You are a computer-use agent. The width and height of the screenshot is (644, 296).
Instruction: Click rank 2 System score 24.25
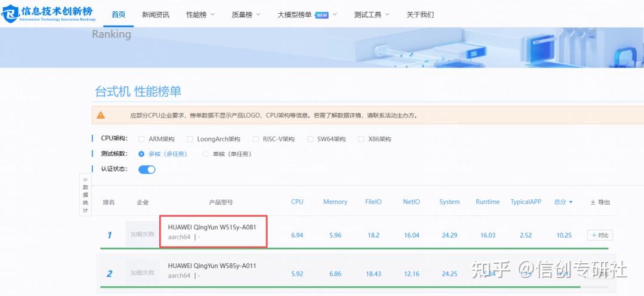(x=450, y=274)
